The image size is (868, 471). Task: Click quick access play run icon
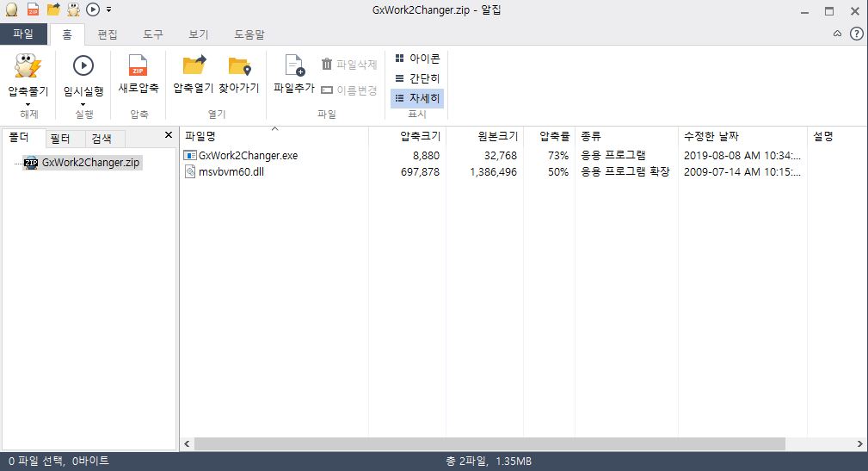[x=93, y=9]
